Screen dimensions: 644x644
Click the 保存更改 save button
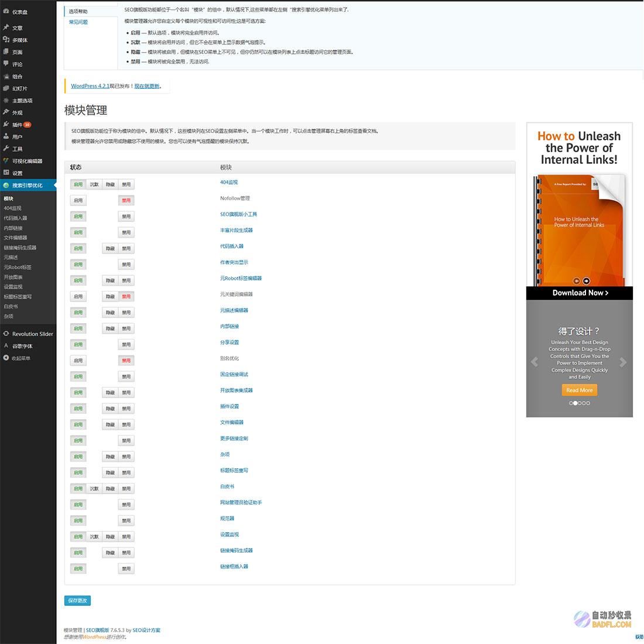tap(78, 601)
